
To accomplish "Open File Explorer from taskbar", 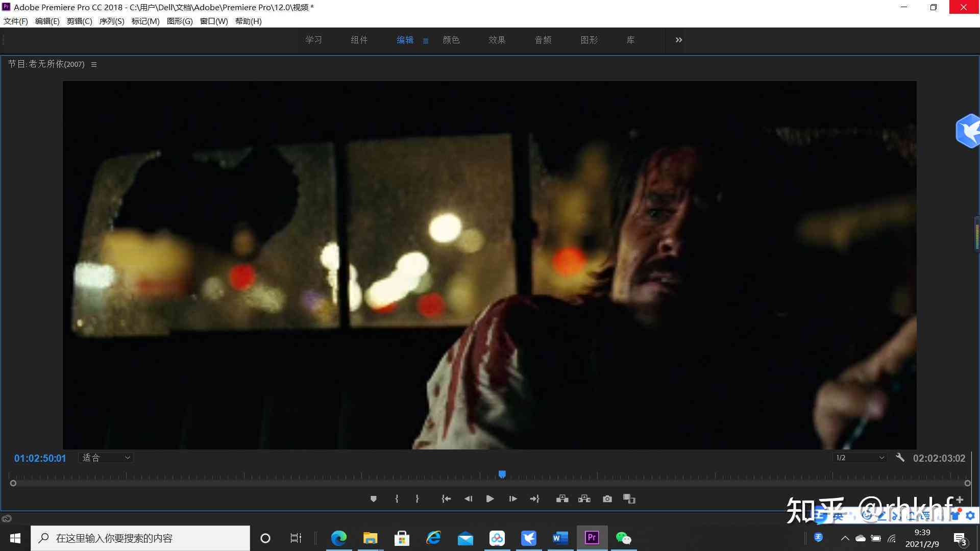I will click(x=370, y=538).
